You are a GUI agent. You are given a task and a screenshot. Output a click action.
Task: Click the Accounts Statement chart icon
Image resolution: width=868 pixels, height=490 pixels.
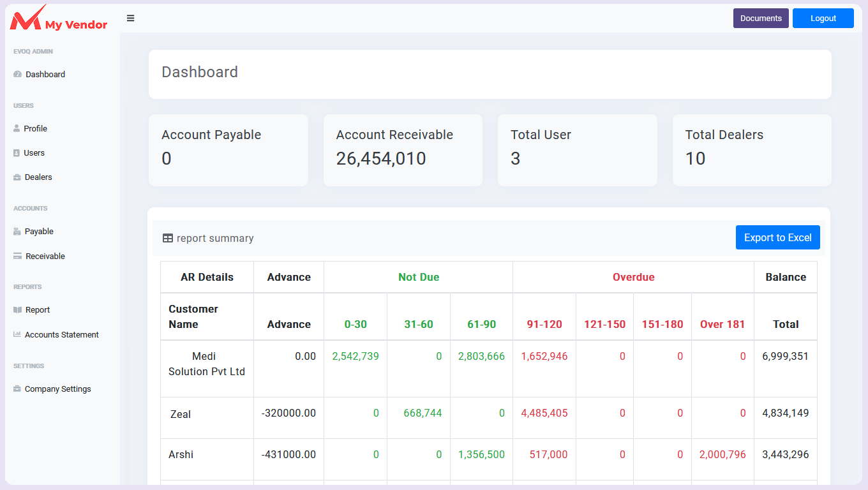[x=17, y=335]
